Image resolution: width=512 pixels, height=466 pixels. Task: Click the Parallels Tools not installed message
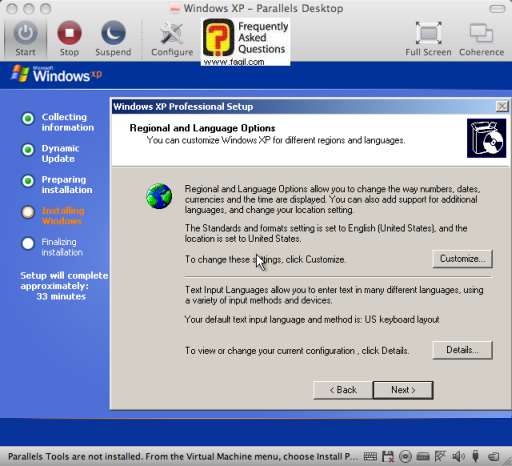183,456
